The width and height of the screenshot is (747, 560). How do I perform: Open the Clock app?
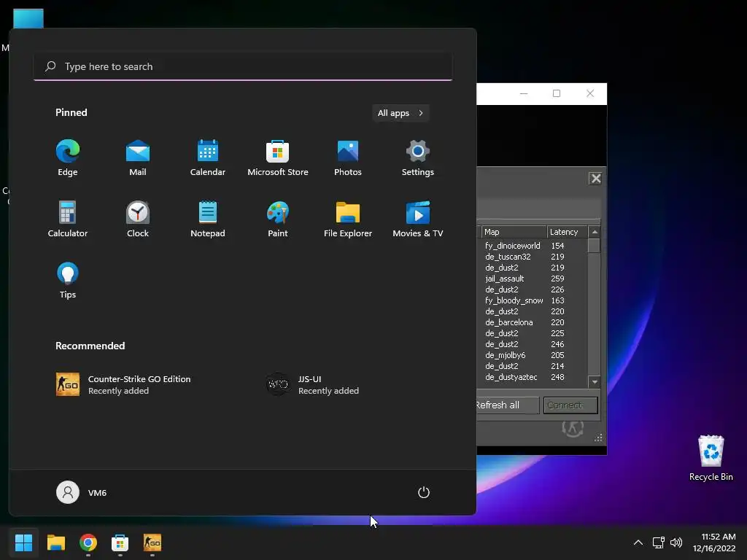click(138, 219)
